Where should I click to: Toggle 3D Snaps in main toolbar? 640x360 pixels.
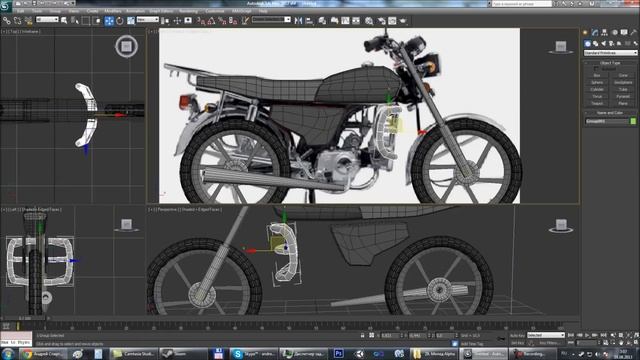click(201, 20)
